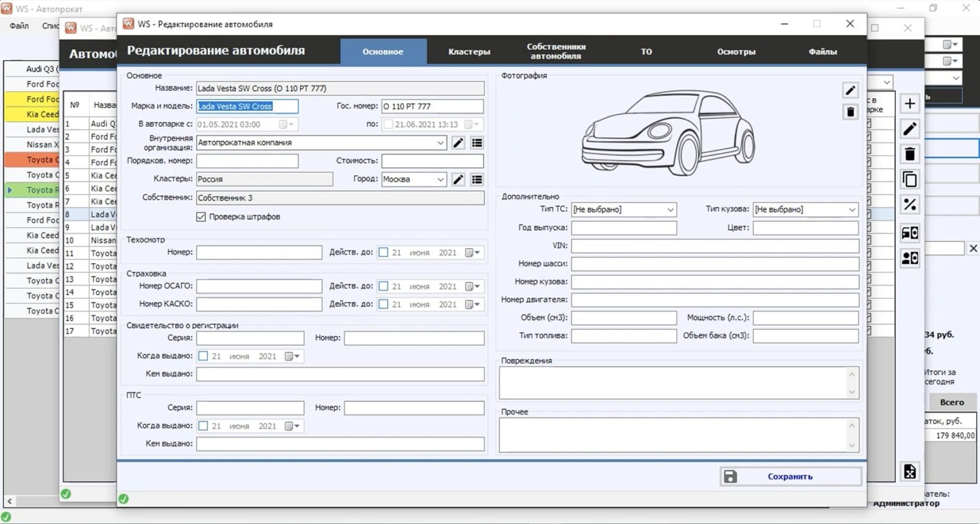980x524 pixels.
Task: Click the trash icon to delete the car
Action: (909, 154)
